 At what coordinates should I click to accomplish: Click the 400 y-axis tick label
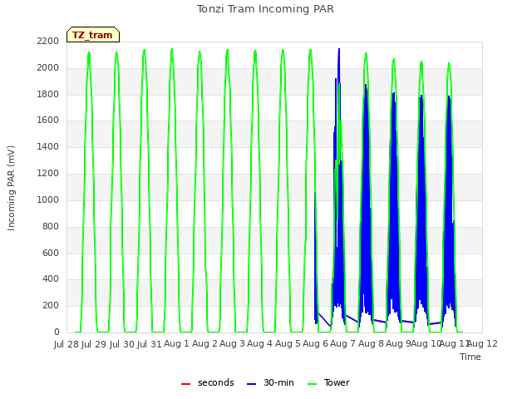coord(51,279)
